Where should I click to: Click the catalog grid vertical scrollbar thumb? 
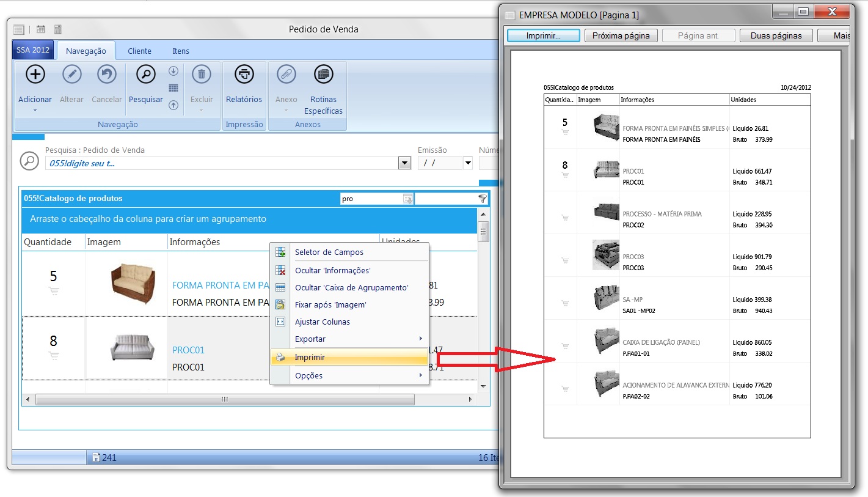click(483, 232)
